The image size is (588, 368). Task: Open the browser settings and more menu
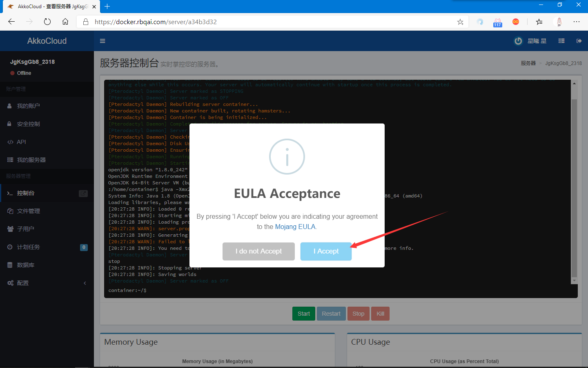click(x=577, y=22)
